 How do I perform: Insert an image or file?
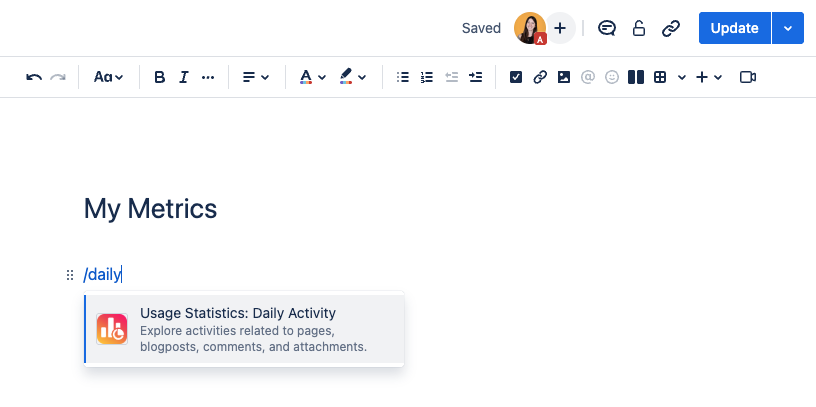(564, 77)
